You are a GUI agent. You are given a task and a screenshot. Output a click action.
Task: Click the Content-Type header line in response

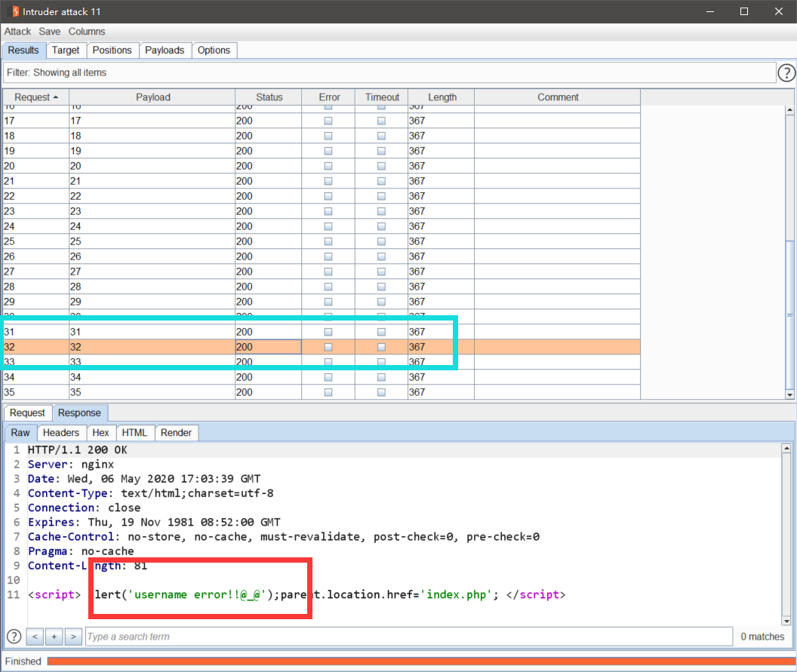tap(150, 493)
